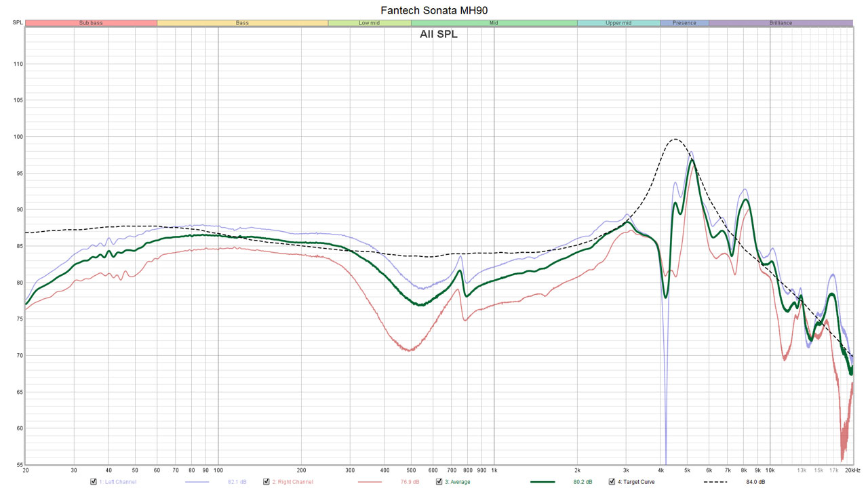Click the '1: Left Channel' legend label
This screenshot has height=488, width=868.
117,482
